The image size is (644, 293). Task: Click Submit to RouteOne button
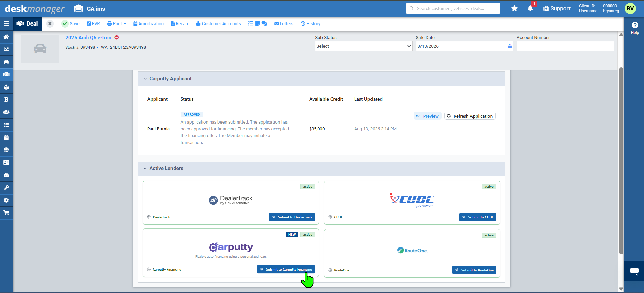tap(474, 270)
